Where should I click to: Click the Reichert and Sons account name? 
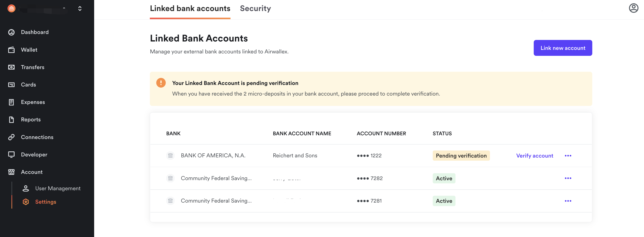[295, 156]
